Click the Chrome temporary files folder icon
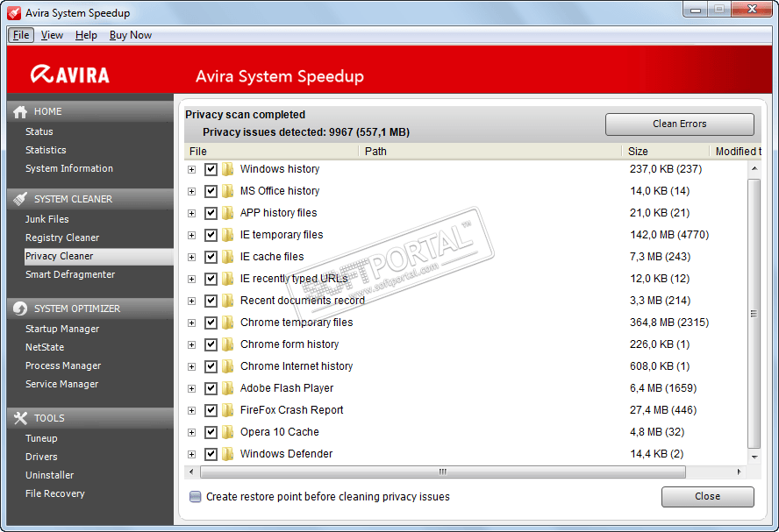779x532 pixels. (x=227, y=323)
